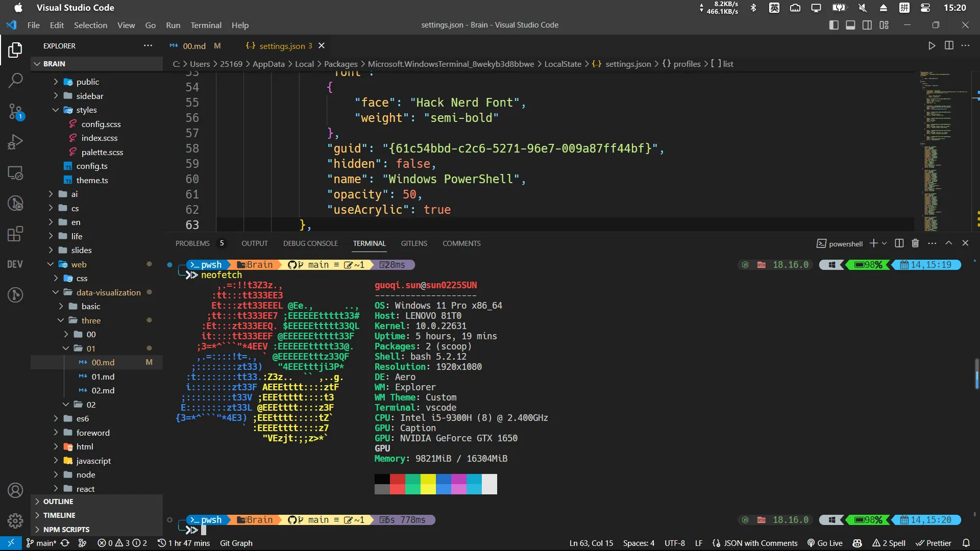The width and height of the screenshot is (980, 551).
Task: Toggle Prettier formatter status
Action: tap(934, 543)
